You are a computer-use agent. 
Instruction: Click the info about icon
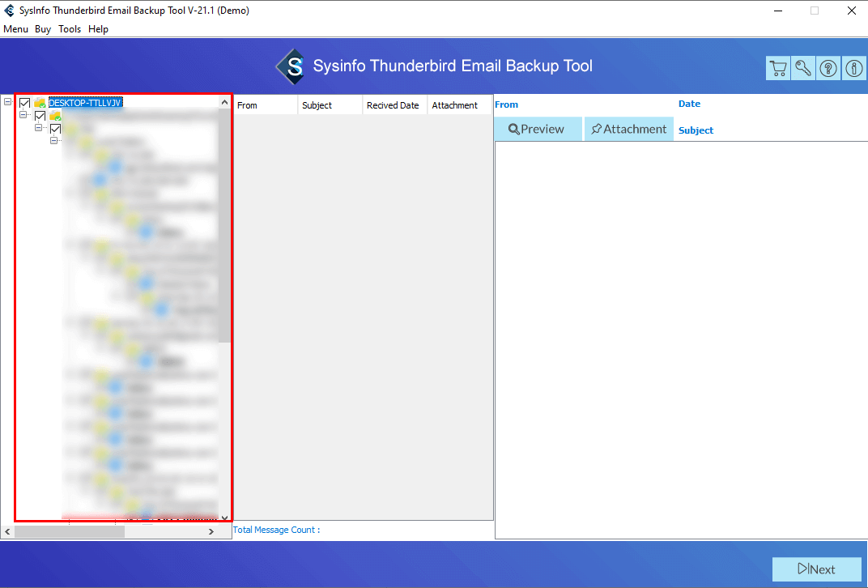tap(854, 68)
